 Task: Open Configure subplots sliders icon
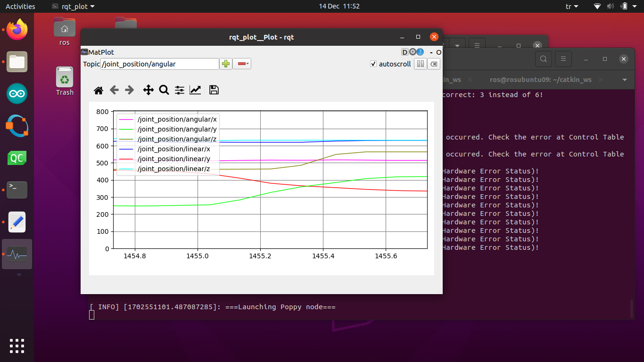pyautogui.click(x=180, y=90)
